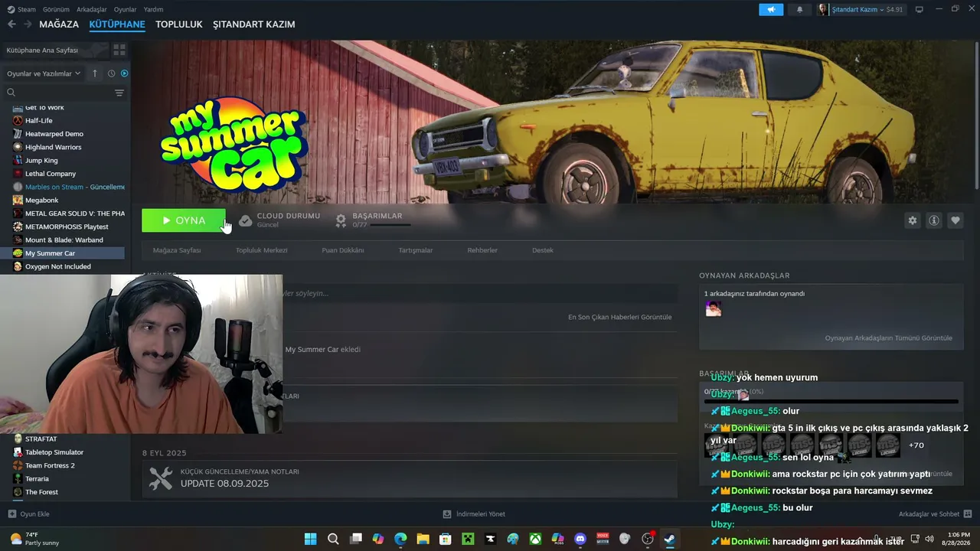Open the Steam announcements megaphone button
The height and width of the screenshot is (551, 980).
pos(771,9)
